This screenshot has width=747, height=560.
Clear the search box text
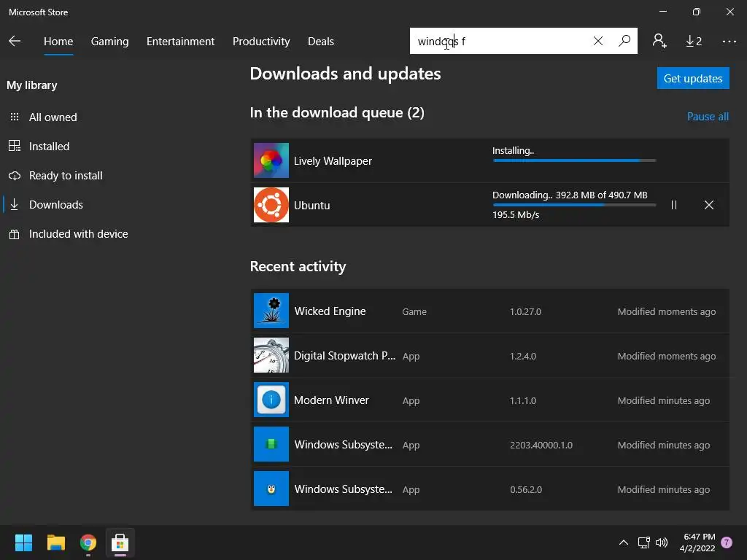pyautogui.click(x=598, y=41)
